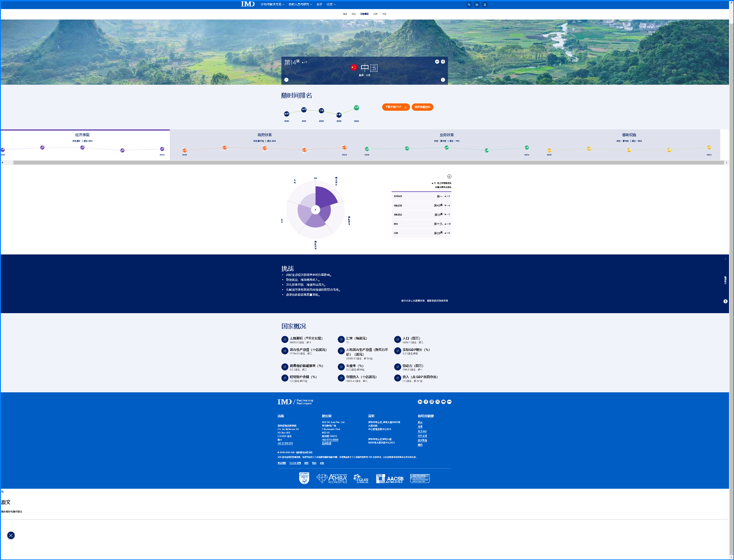Go to previous country arrow
The height and width of the screenshot is (560, 734).
(286, 80)
